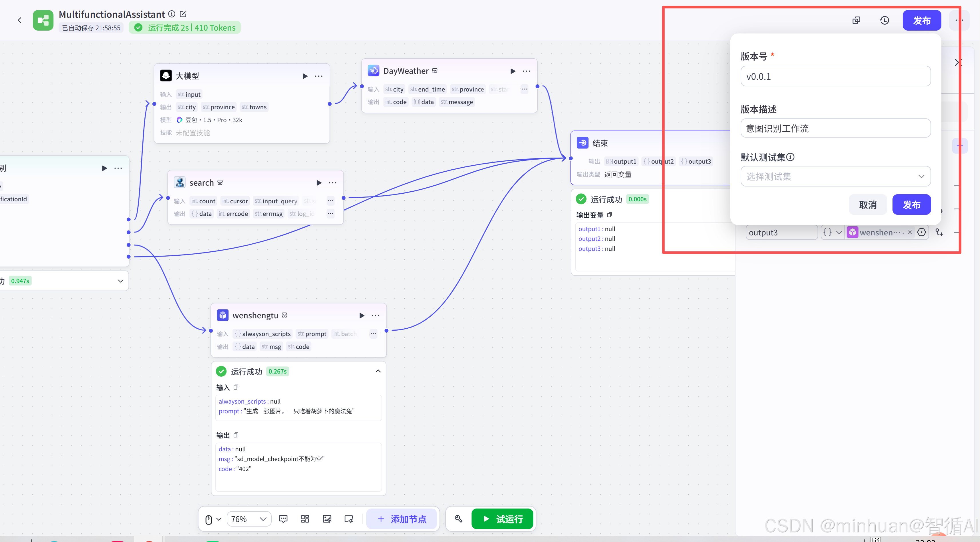This screenshot has height=542, width=980.
Task: Edit the MultifunctionalAssistant name pencil icon
Action: pos(183,14)
